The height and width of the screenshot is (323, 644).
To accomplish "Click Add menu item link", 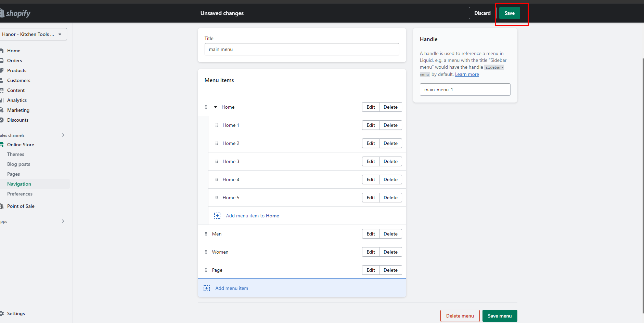I will (232, 288).
